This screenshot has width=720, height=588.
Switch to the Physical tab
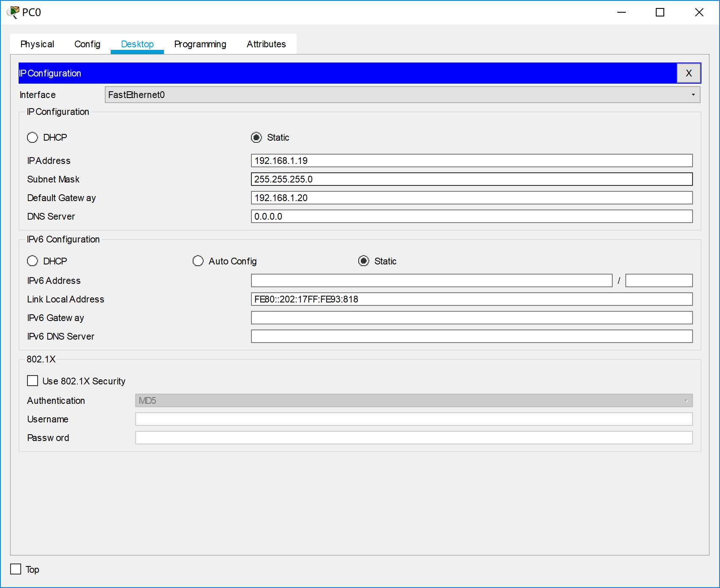(x=37, y=44)
